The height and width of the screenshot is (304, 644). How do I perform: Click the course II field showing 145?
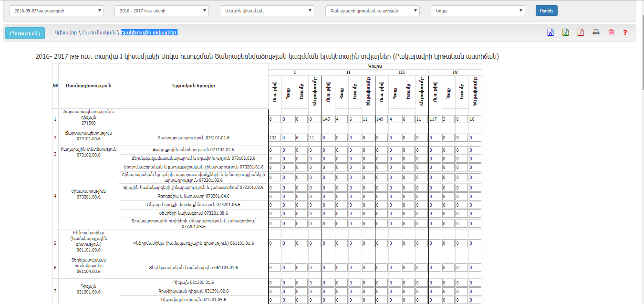click(328, 119)
